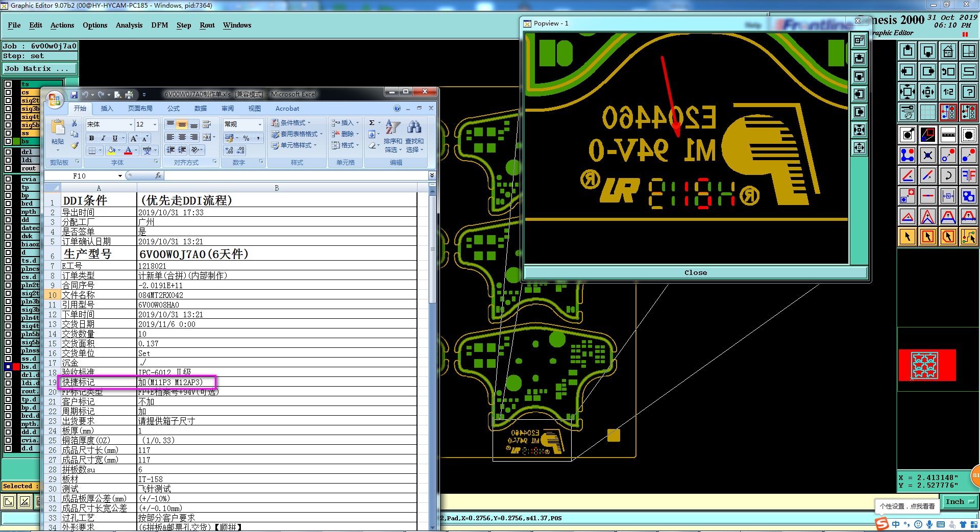Click the red font color button
Screen dimensions: 980x532
point(128,150)
